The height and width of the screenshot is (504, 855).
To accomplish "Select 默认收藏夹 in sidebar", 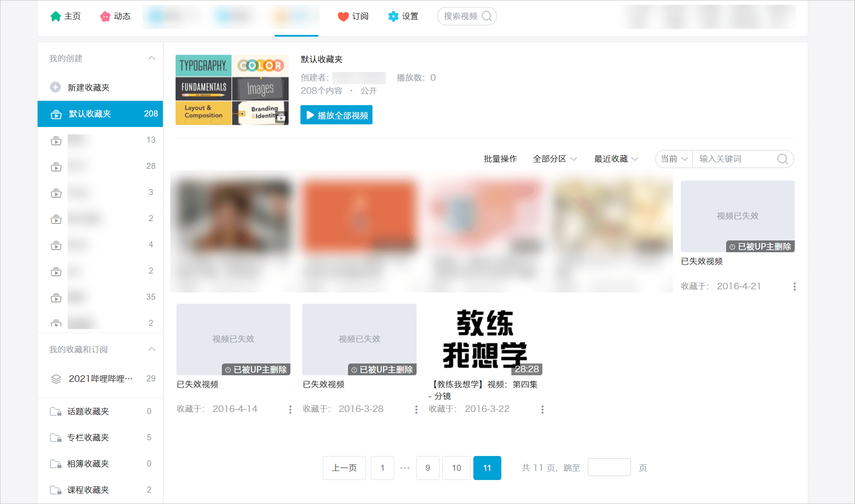I will click(100, 114).
